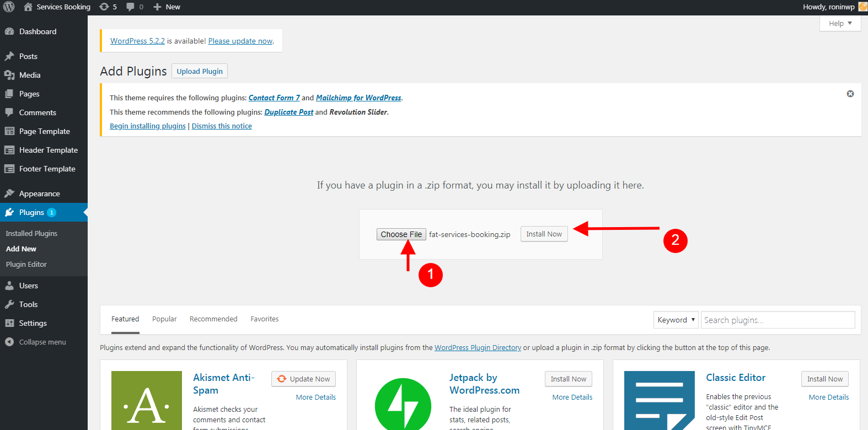The image size is (868, 430).
Task: Open WordPress Plugin Directory link
Action: [x=478, y=347]
